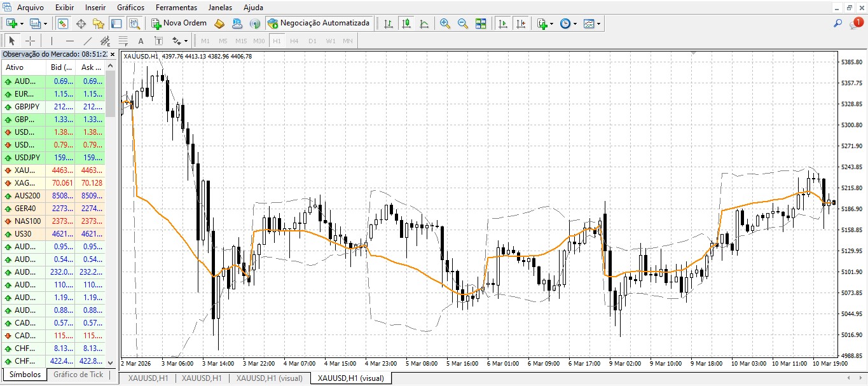868x386 pixels.
Task: Select the crosshair tool
Action: pos(30,41)
